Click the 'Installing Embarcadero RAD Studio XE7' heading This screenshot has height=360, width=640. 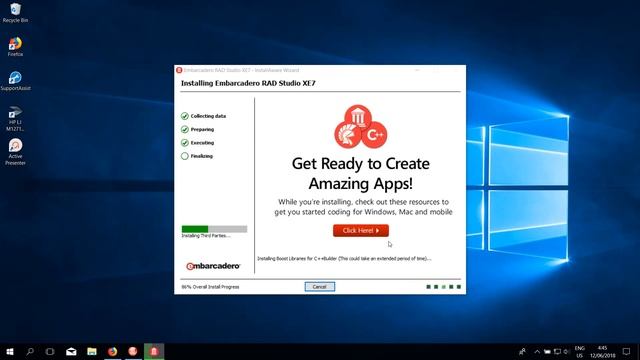(x=248, y=83)
